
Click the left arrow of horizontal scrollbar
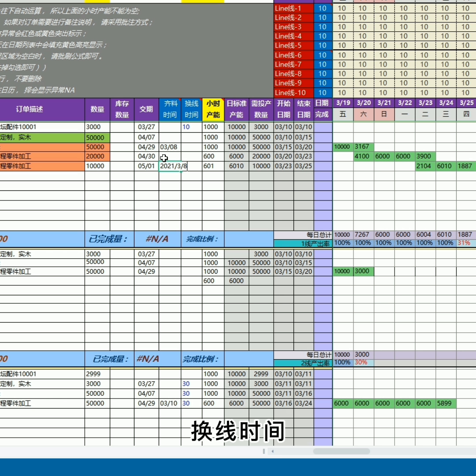pos(273,451)
